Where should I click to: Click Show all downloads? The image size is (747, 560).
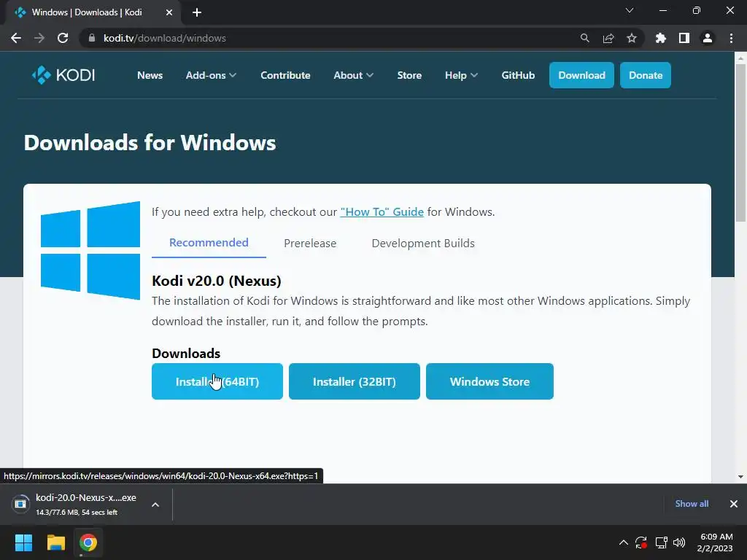coord(692,504)
